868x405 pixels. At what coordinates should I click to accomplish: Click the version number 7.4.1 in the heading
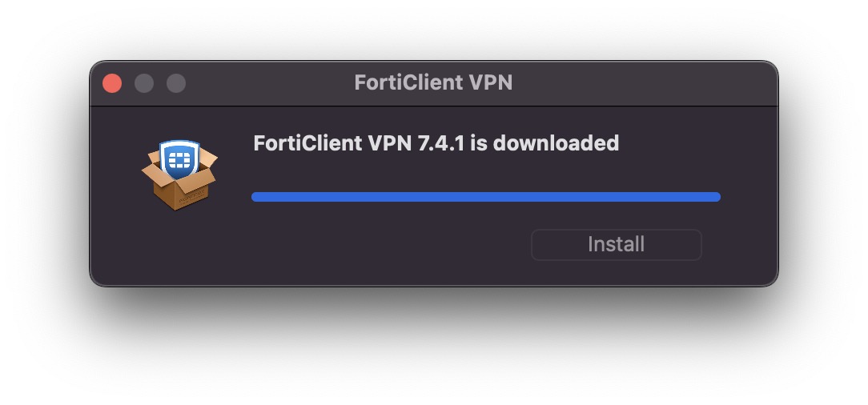coord(441,143)
